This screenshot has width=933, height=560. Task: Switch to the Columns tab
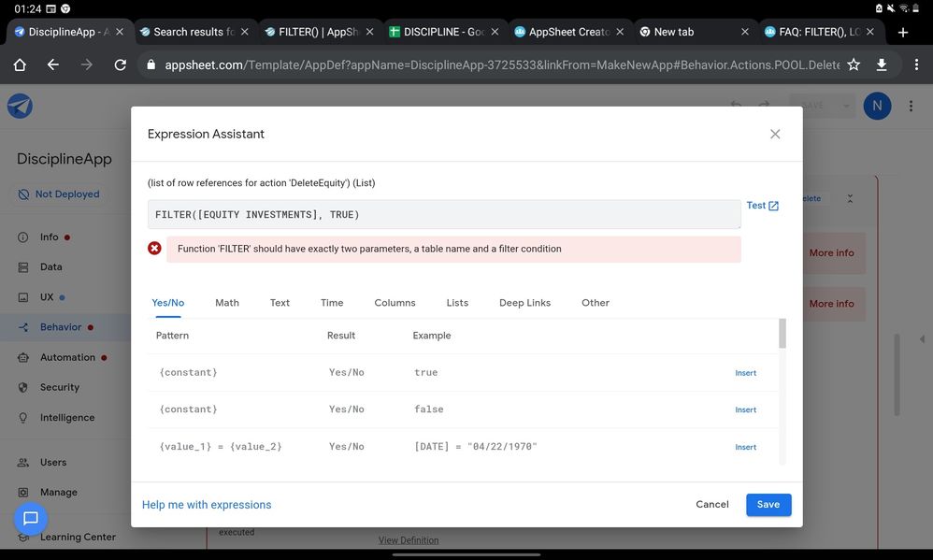[x=395, y=302]
